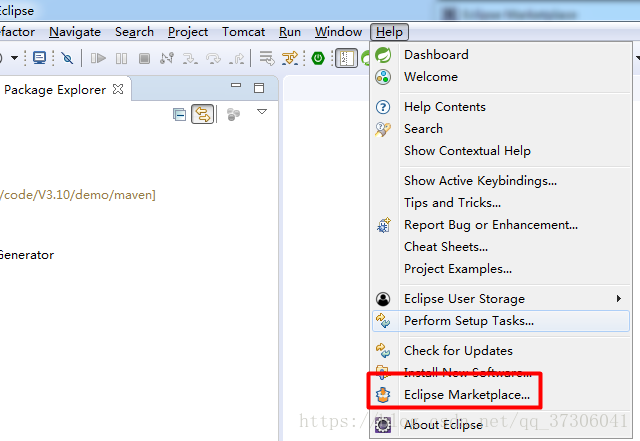Select the Package Explorer tab
The width and height of the screenshot is (640, 441).
click(55, 90)
